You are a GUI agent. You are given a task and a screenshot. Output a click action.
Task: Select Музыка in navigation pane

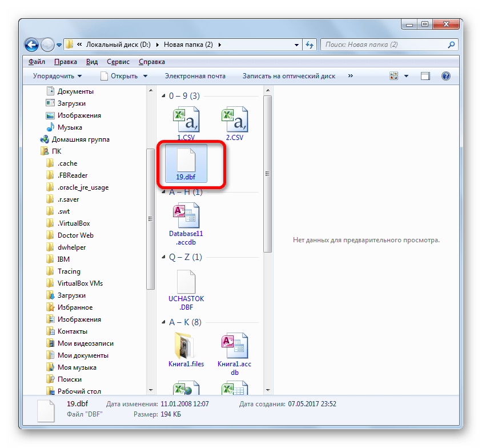click(x=64, y=127)
